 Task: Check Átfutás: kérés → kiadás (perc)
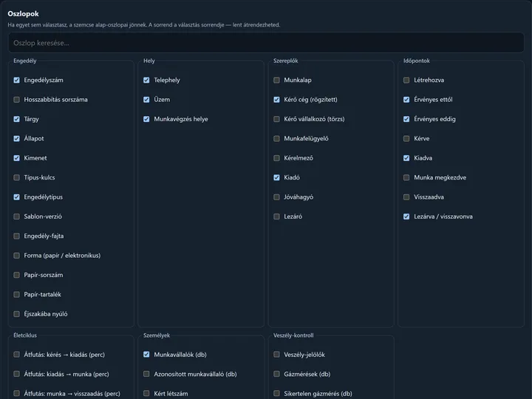16,355
